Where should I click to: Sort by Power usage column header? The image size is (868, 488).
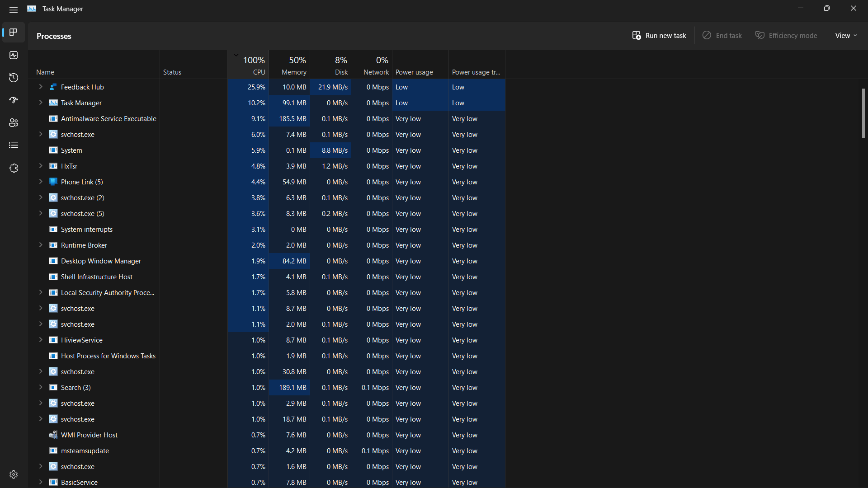[420, 65]
